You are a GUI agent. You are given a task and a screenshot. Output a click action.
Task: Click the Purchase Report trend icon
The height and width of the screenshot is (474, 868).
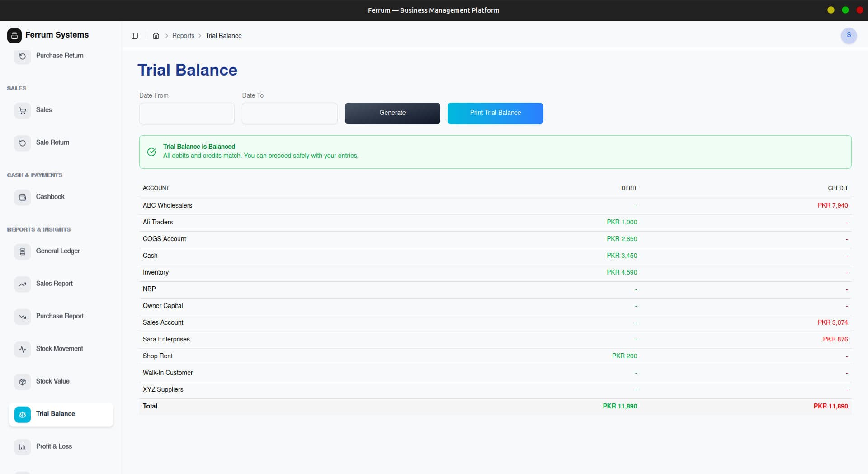tap(23, 317)
